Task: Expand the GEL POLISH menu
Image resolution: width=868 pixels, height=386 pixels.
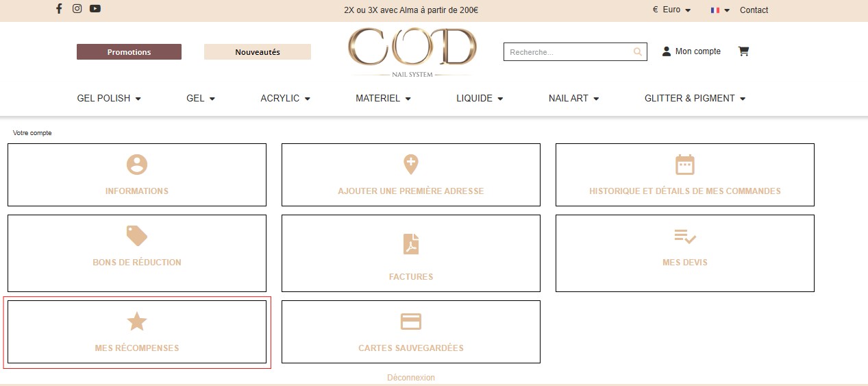Action: coord(109,99)
